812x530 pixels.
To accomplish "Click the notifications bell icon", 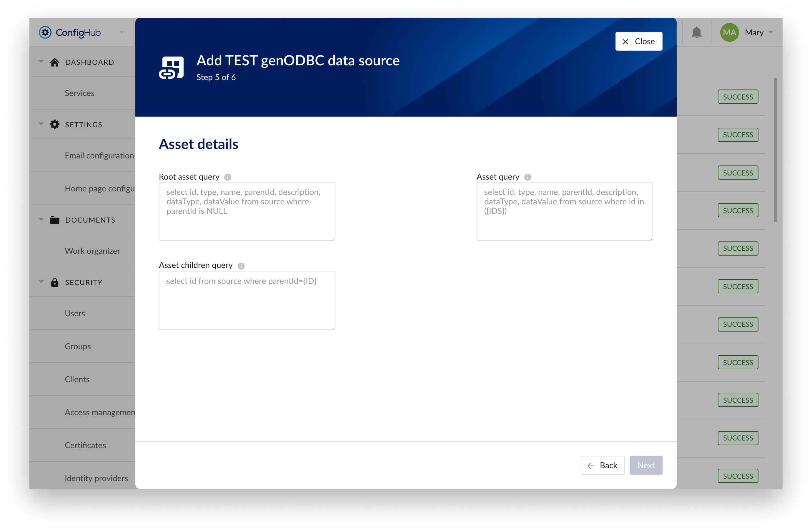I will point(696,32).
